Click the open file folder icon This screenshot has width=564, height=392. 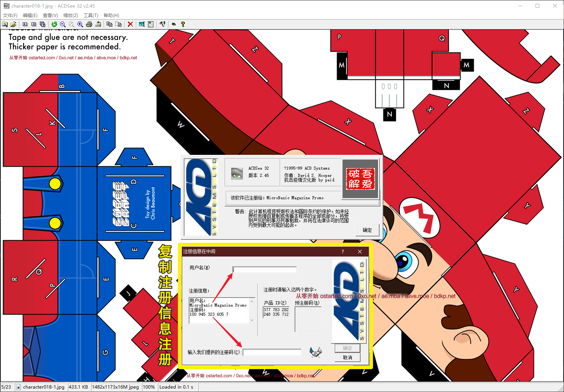point(13,24)
